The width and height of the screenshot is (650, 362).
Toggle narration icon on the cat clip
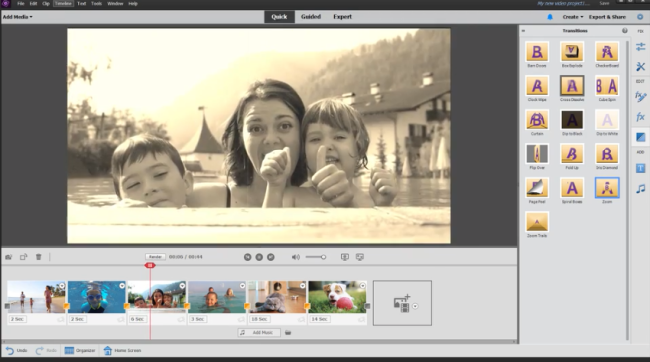(301, 319)
